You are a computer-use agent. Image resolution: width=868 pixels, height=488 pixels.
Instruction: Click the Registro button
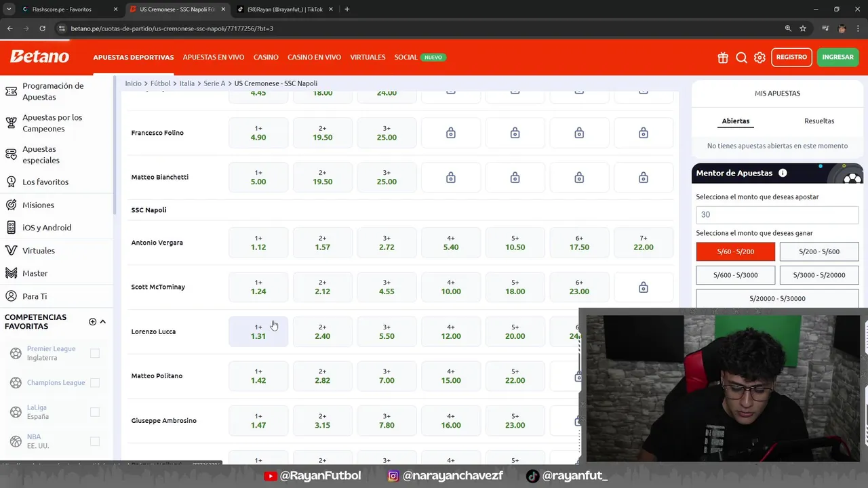coord(791,58)
